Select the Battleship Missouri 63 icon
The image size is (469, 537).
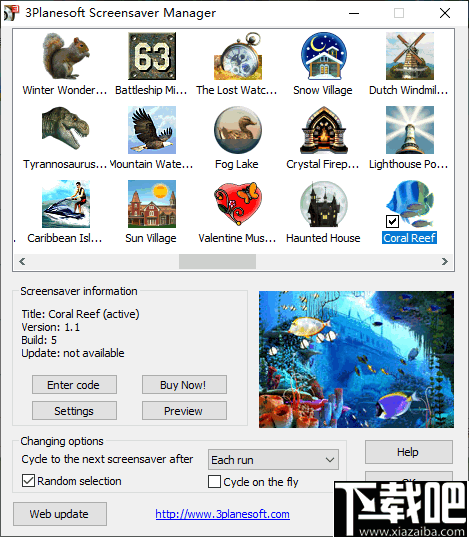(152, 56)
